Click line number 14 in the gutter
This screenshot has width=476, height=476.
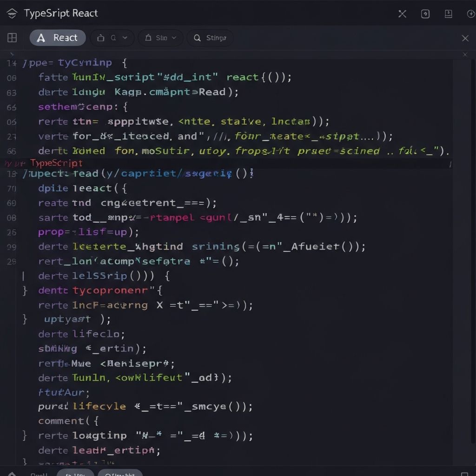click(12, 64)
